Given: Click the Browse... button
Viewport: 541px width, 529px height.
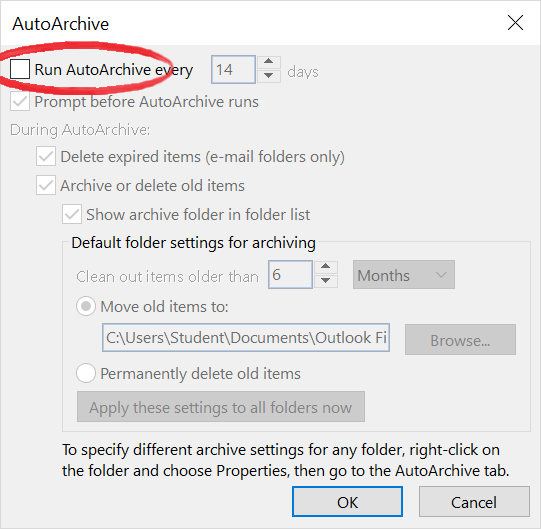Looking at the screenshot, I should (x=460, y=340).
